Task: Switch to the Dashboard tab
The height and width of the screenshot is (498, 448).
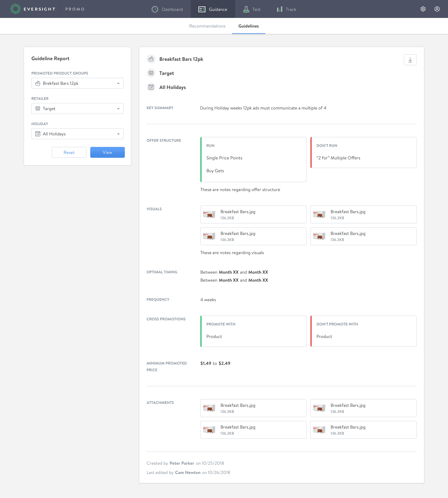Action: [x=167, y=9]
